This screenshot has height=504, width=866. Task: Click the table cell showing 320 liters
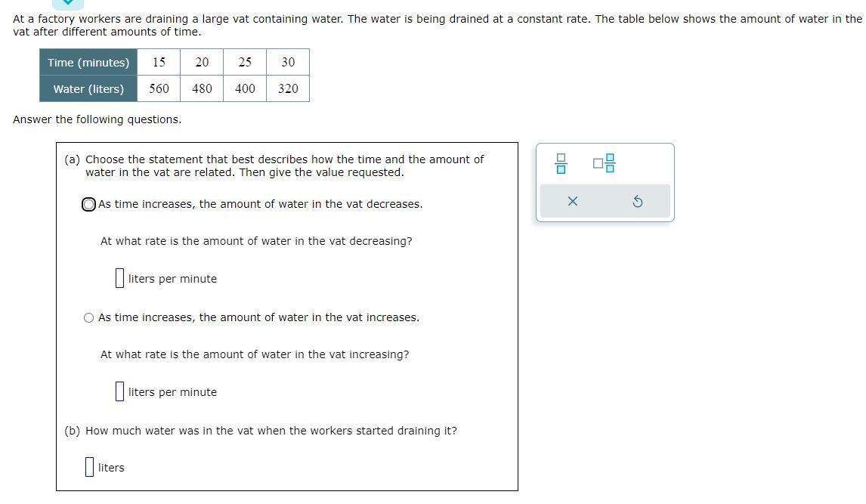(288, 89)
